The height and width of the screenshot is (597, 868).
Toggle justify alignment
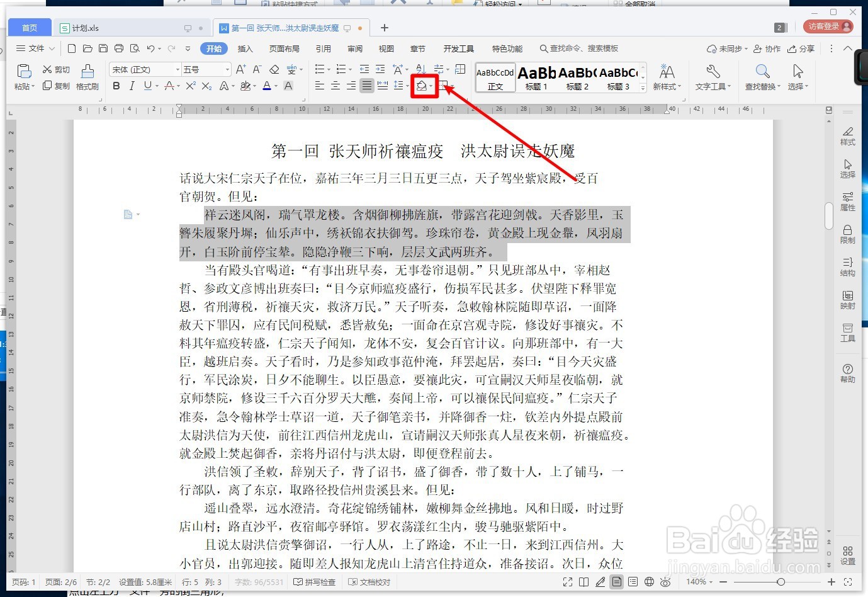367,86
